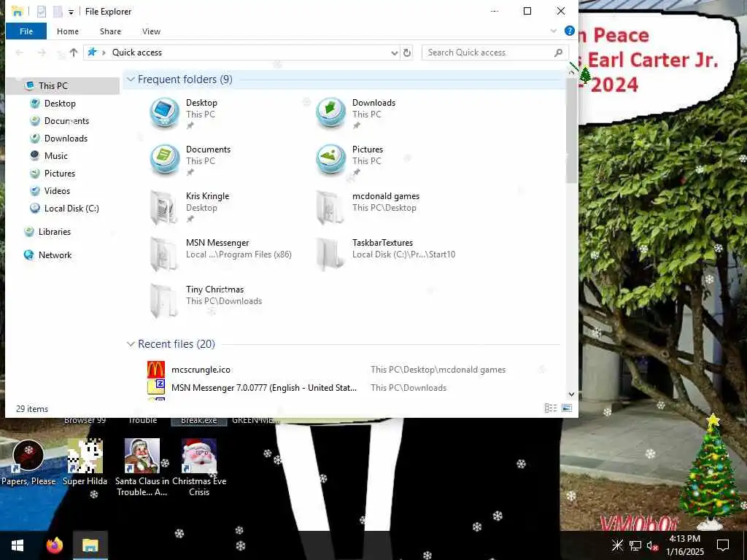747x560 pixels.
Task: Click path 'This PC\Desktop\mcdonald games'
Action: [x=438, y=370]
